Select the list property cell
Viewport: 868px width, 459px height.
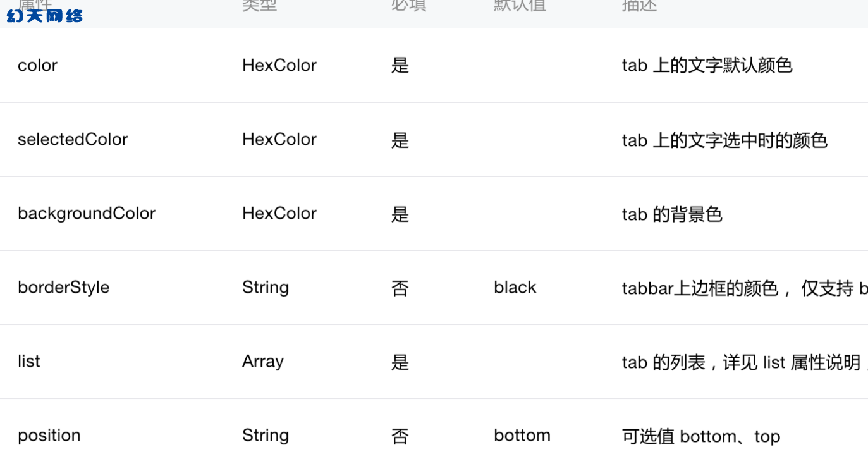(29, 361)
